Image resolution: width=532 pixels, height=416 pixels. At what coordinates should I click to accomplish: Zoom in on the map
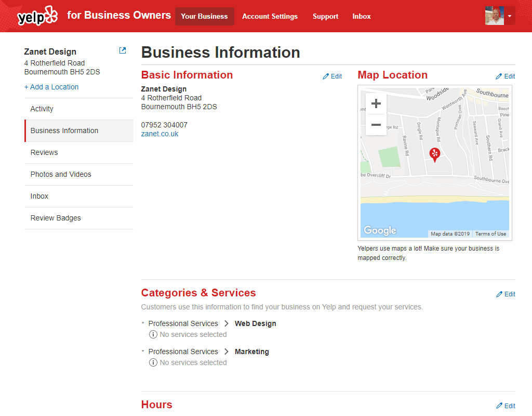376,103
